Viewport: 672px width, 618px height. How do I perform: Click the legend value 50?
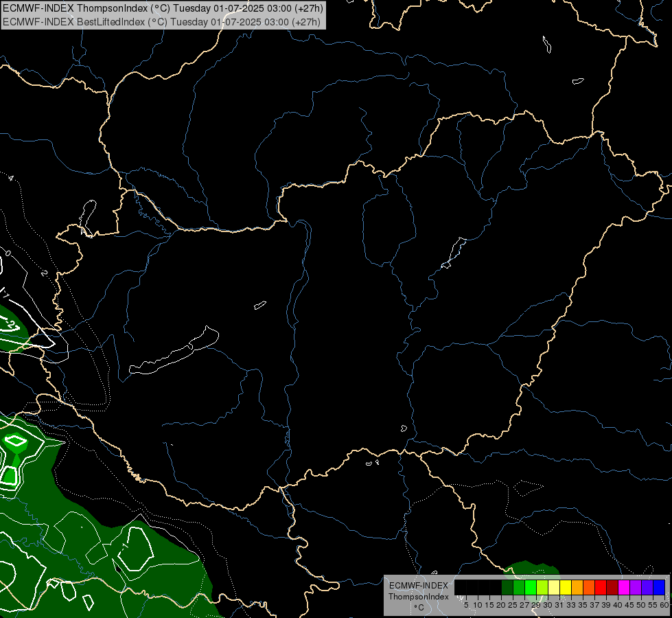point(641,605)
